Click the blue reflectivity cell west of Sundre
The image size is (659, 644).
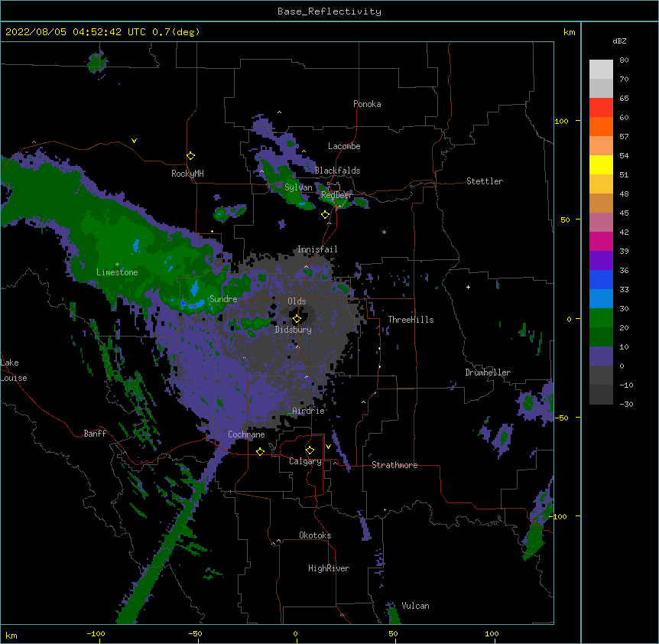[x=194, y=290]
